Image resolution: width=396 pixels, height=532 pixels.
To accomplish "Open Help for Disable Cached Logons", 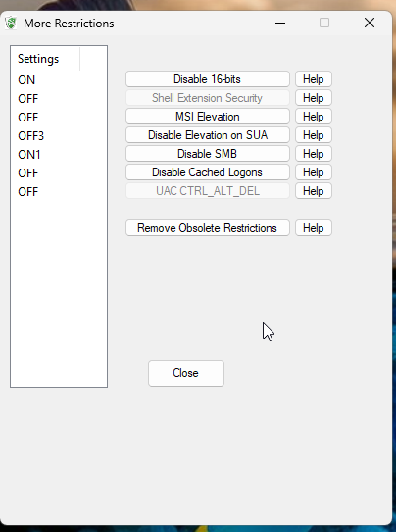I will (314, 172).
